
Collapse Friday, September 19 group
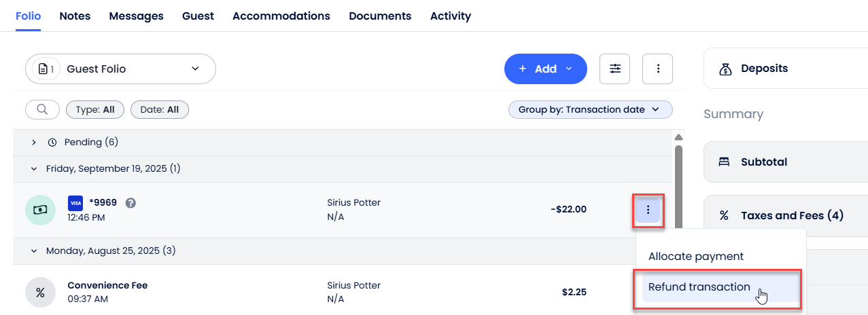[x=34, y=168]
